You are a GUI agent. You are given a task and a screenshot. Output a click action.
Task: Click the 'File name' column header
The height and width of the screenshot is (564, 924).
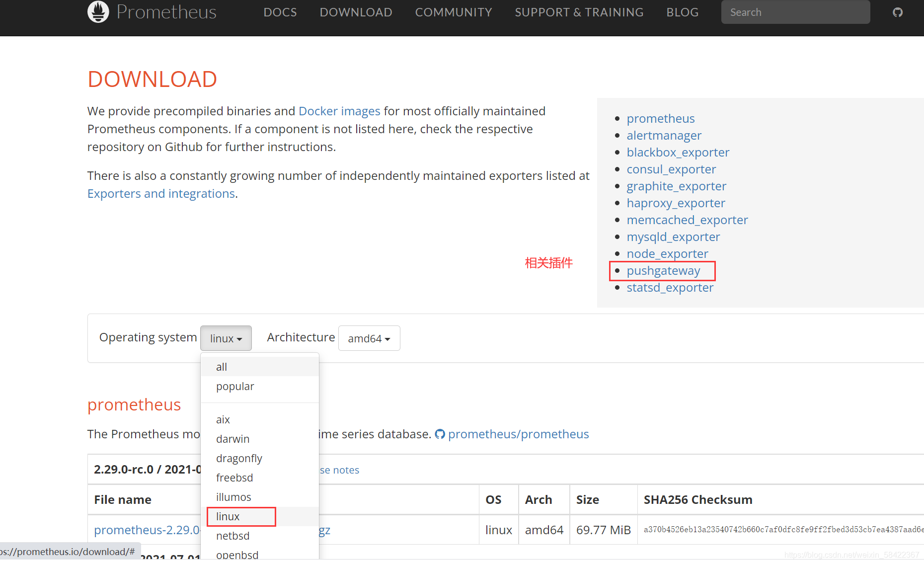pos(123,500)
